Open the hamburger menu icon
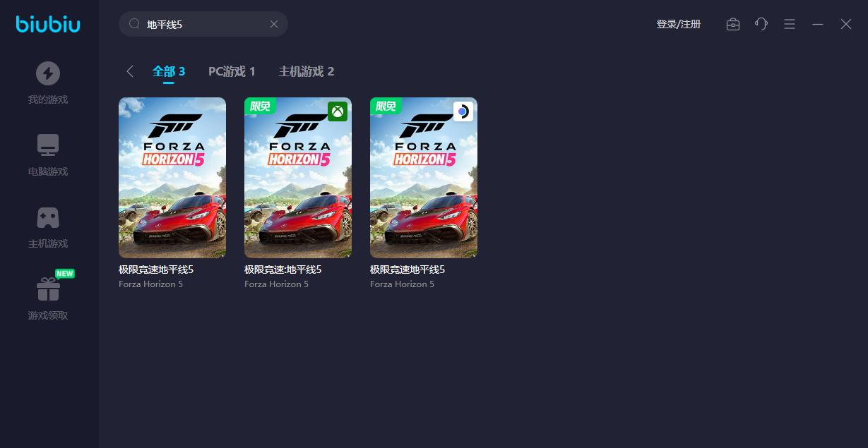 pos(790,24)
